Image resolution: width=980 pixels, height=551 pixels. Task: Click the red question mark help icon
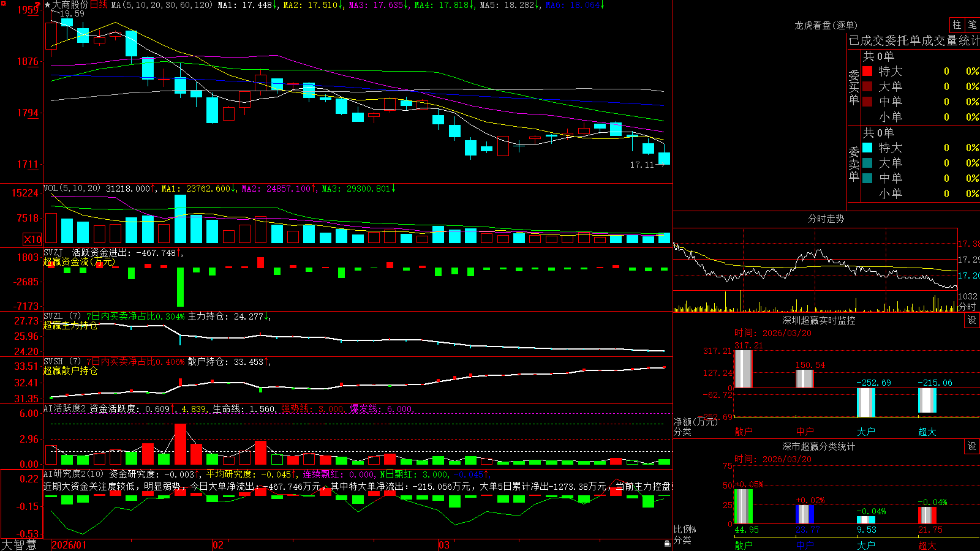click(37, 4)
